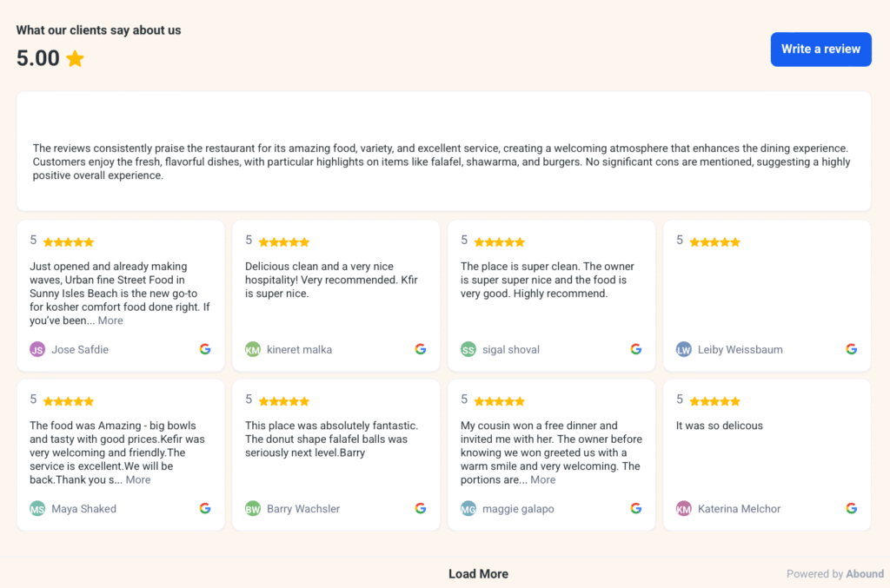Show full maggie galapo review with More
The height and width of the screenshot is (588, 890).
click(x=542, y=479)
